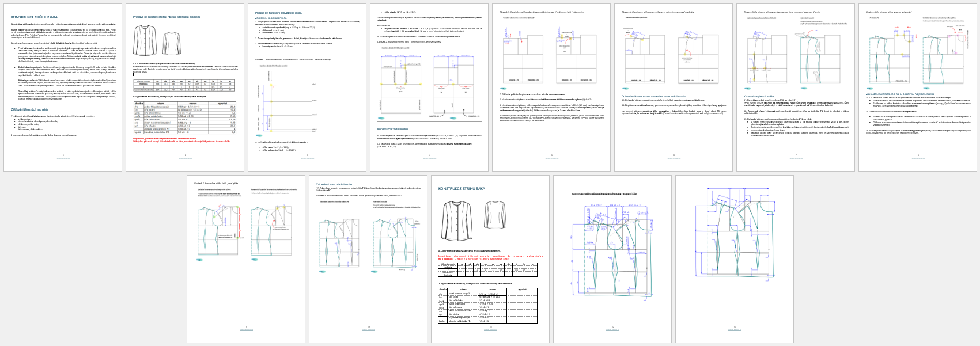Select the page 6 thumbnail
This screenshot has height=346, width=980.
(x=673, y=87)
